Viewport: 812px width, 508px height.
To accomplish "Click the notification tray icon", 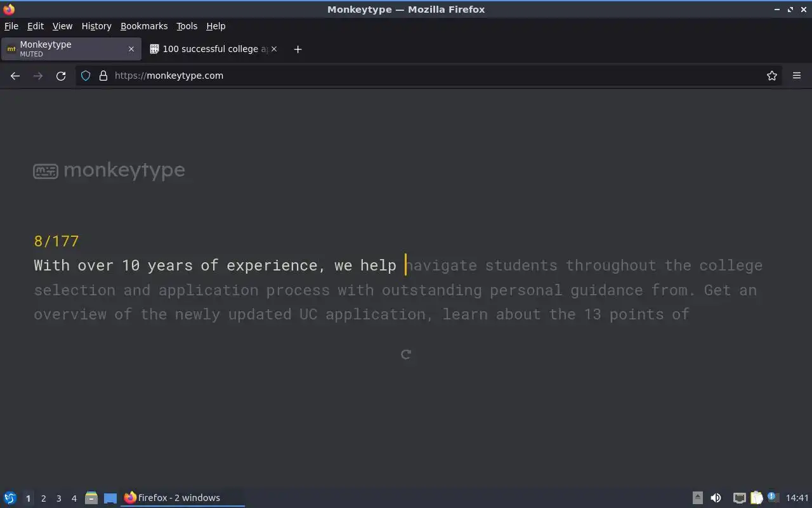I will 773,497.
